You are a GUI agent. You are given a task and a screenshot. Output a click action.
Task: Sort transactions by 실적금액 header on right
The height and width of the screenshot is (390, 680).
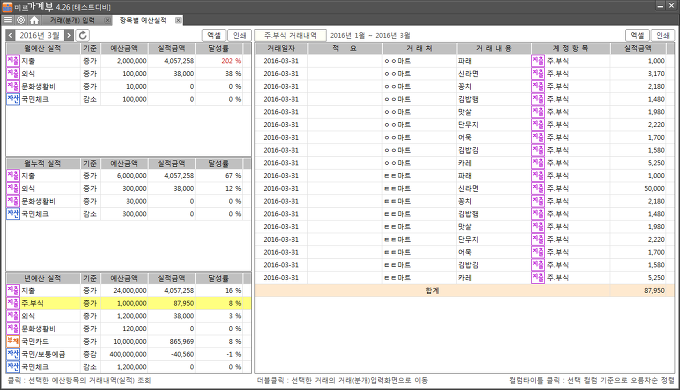638,49
